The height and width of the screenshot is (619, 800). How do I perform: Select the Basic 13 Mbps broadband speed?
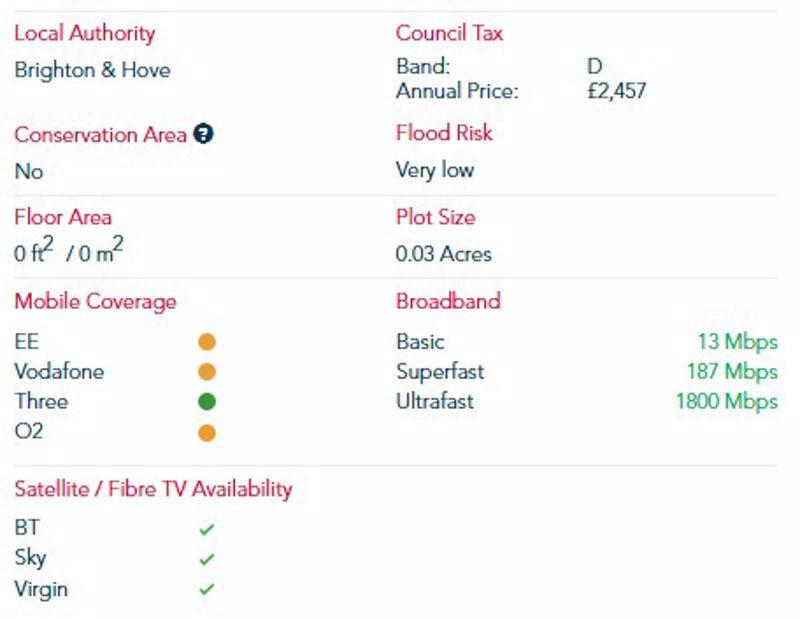(737, 342)
